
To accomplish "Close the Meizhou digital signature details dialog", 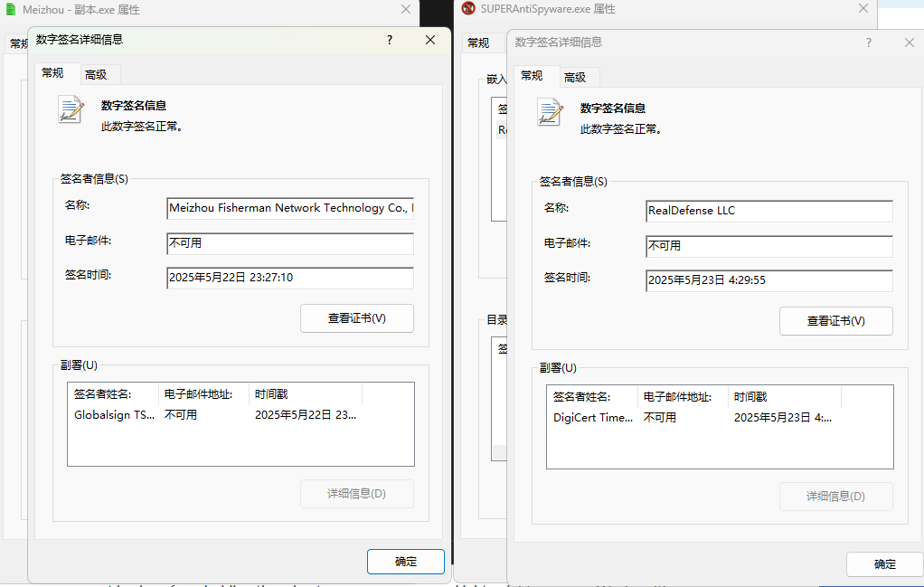I will [x=430, y=40].
